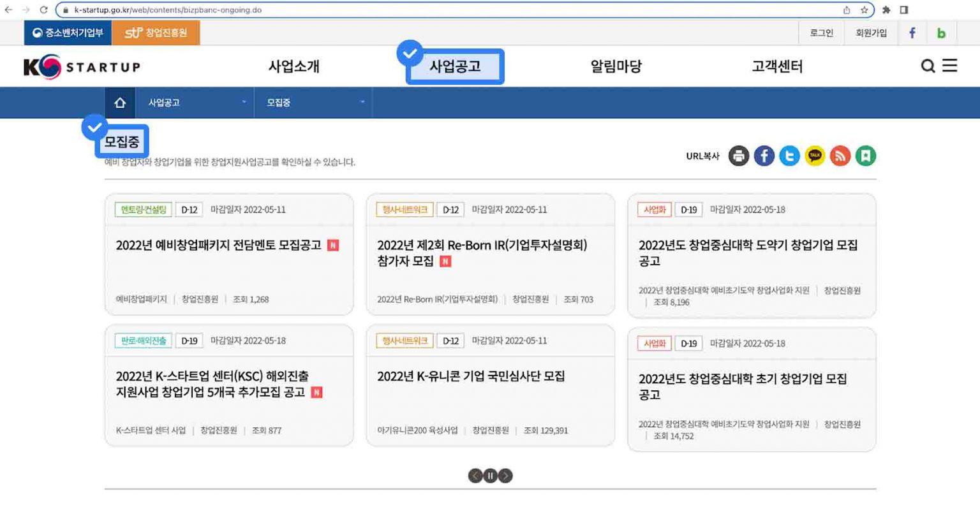The height and width of the screenshot is (528, 980).
Task: Show next carousel slide
Action: 505,476
